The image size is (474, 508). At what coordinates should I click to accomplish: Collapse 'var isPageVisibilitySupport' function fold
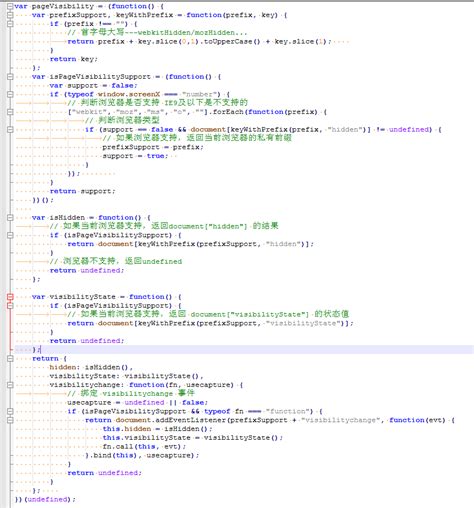tap(10, 77)
